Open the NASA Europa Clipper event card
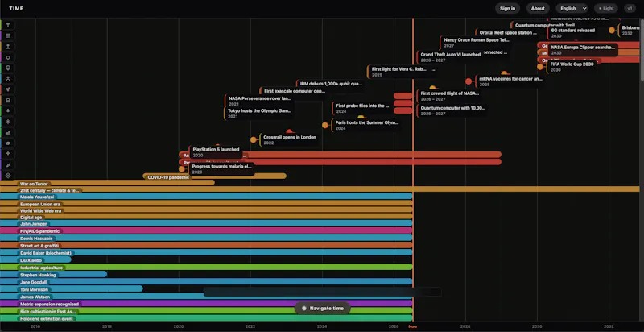This screenshot has height=332, width=644. pos(583,50)
